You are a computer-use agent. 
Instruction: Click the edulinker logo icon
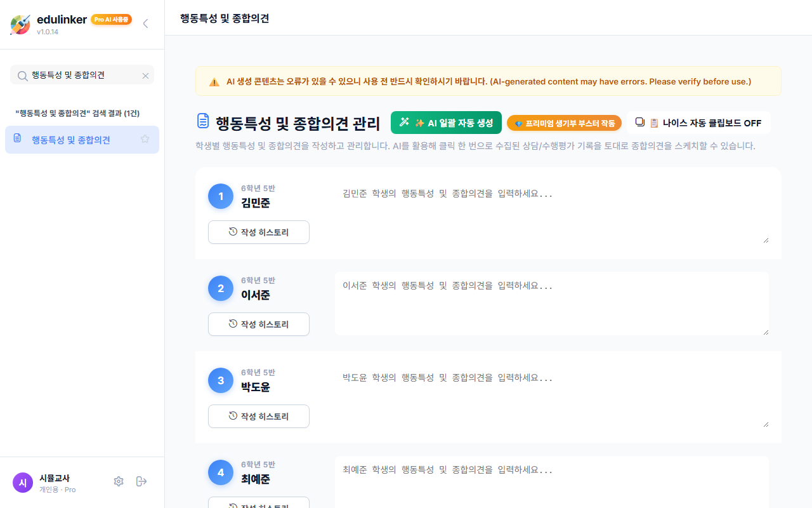[20, 24]
